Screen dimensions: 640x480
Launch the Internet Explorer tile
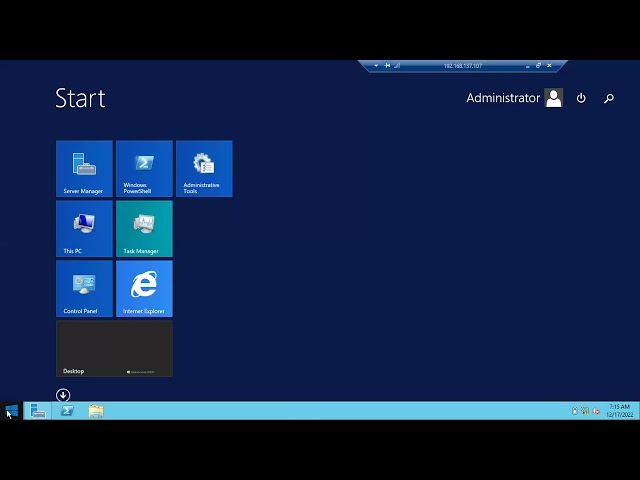(x=144, y=289)
